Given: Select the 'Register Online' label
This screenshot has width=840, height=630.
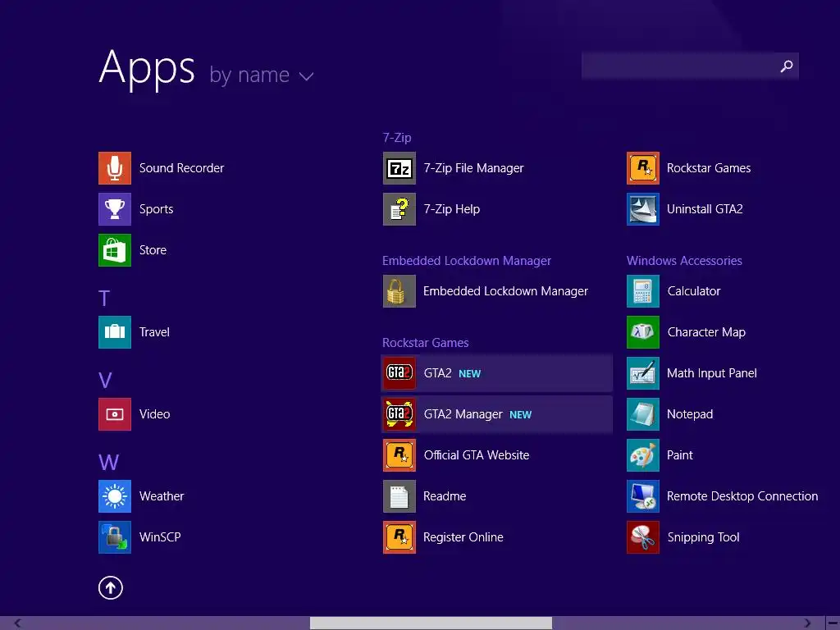Looking at the screenshot, I should [x=463, y=537].
